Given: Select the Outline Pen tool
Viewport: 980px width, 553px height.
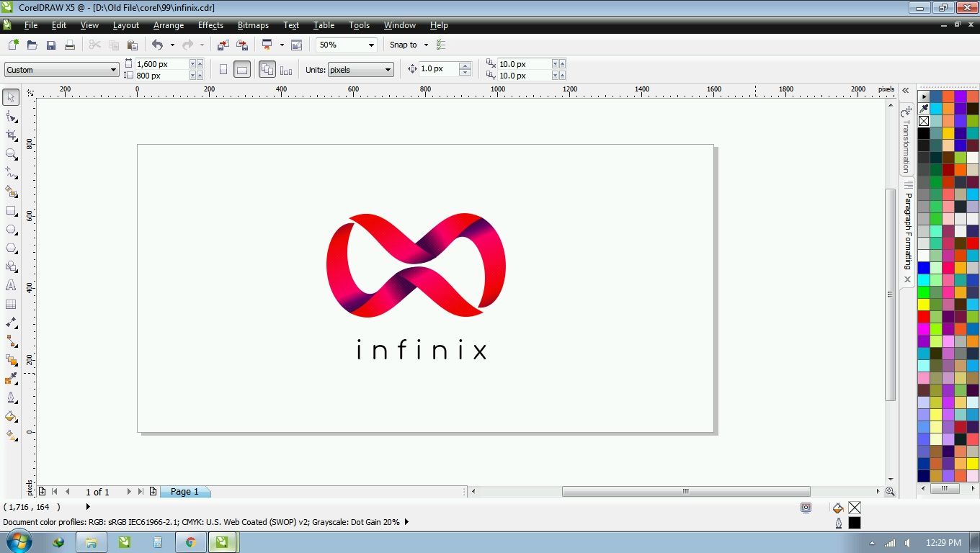Looking at the screenshot, I should (x=11, y=397).
